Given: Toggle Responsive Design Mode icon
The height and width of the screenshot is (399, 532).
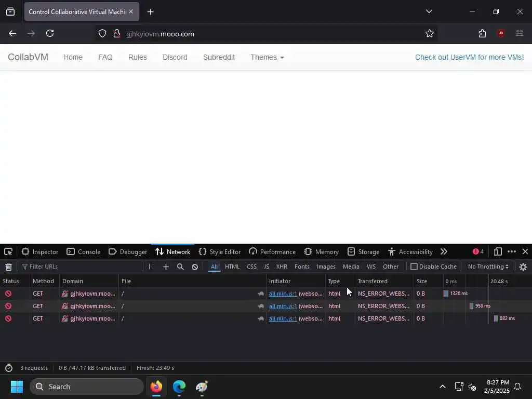Looking at the screenshot, I should coord(497,252).
